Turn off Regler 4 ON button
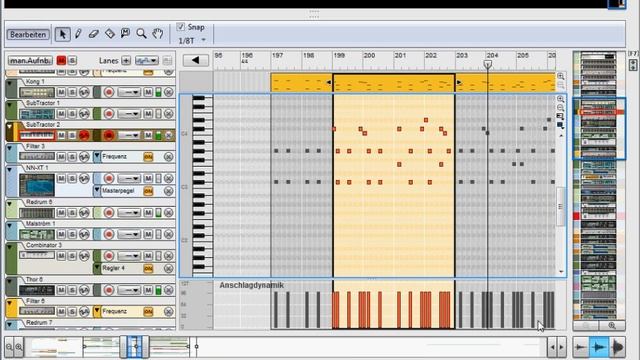This screenshot has width=640, height=360. click(148, 269)
